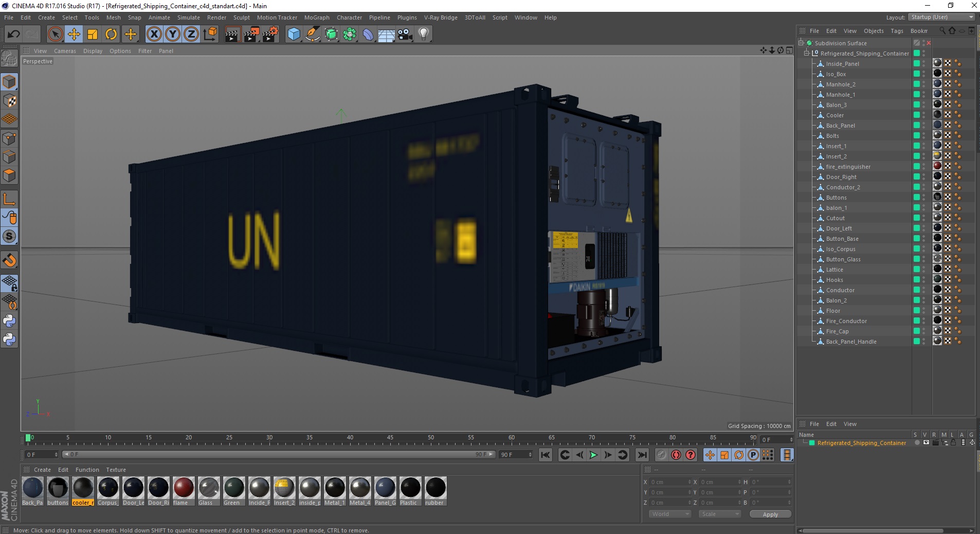Click the X position input field

[670, 482]
